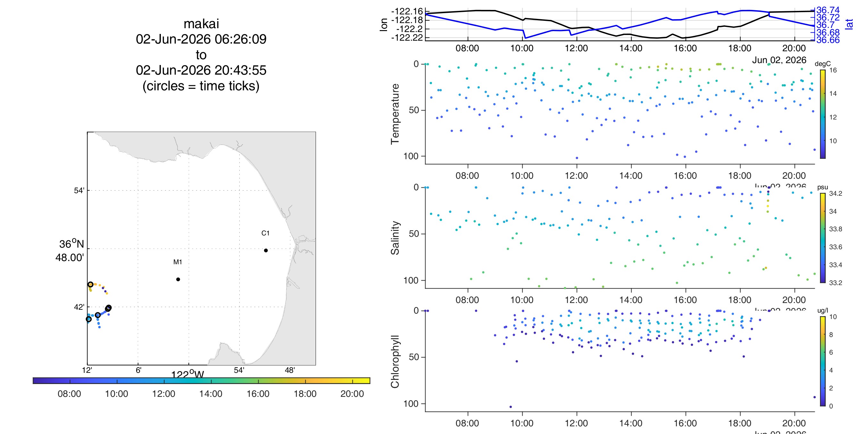Screen dimensions: 868x434
Task: Click the makai title text
Action: (201, 24)
